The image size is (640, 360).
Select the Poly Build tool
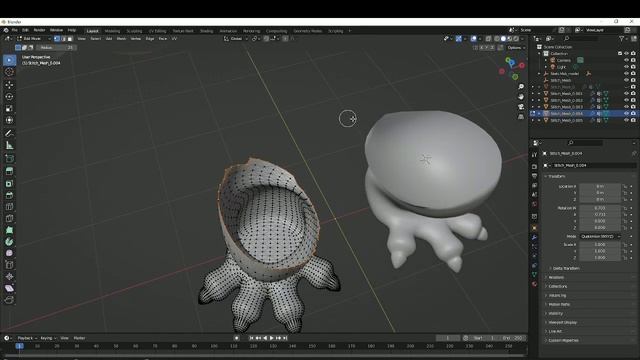tap(9, 230)
